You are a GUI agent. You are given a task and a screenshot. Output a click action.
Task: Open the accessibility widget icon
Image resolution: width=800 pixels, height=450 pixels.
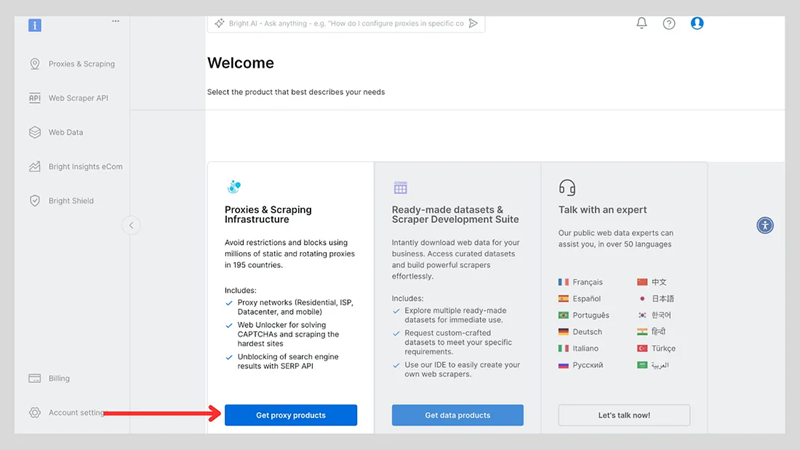tap(765, 225)
